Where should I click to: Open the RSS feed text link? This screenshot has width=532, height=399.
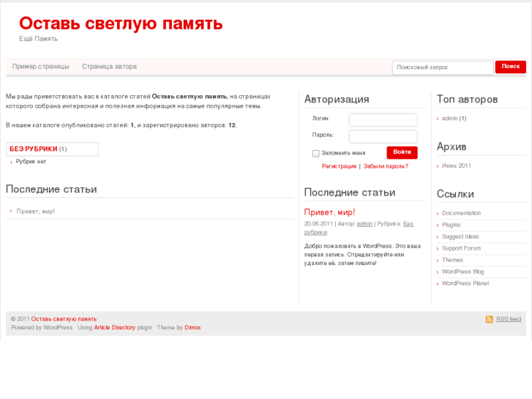tap(509, 319)
